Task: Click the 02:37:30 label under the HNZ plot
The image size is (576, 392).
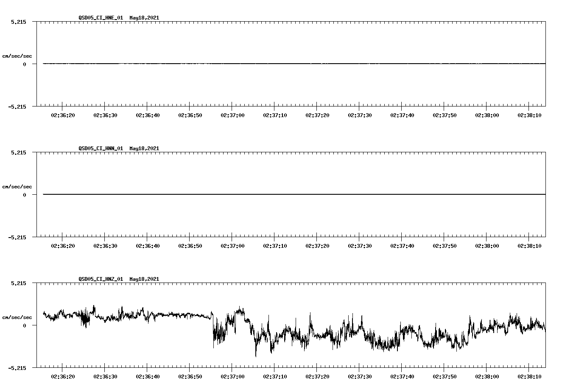Action: point(360,375)
